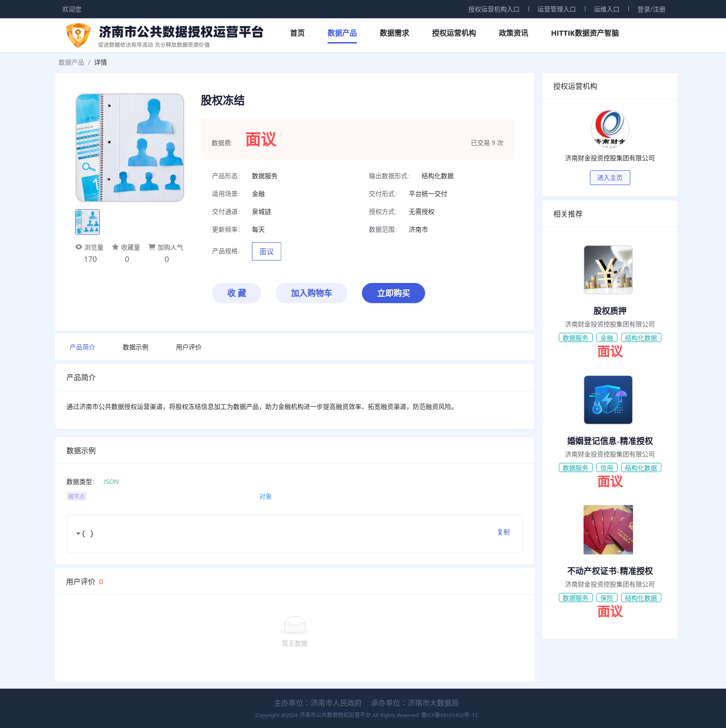Screen dimensions: 726x728
Task: Open the 运营管理入口 top link
Action: (557, 9)
